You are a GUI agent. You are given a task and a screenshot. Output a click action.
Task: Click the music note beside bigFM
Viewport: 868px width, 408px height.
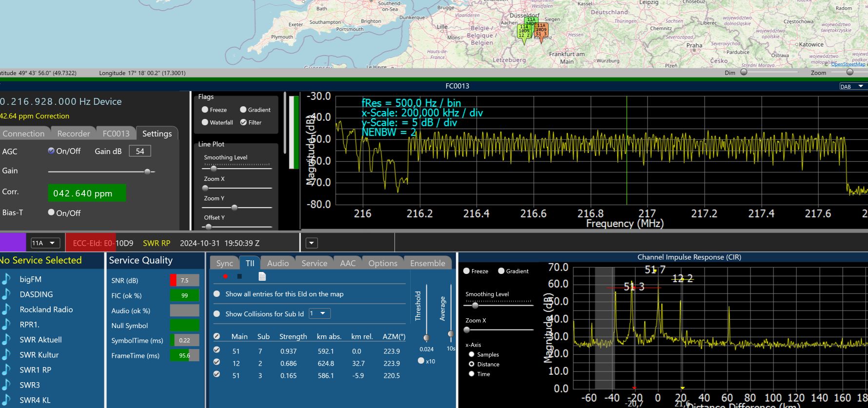point(6,279)
